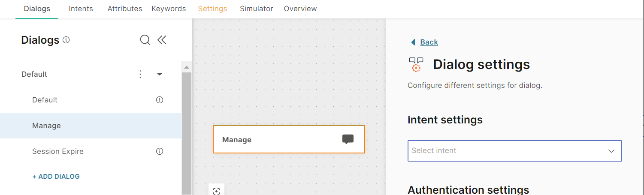Screen dimensions: 644x195
Task: Collapse the Dialogs panel with double chevron
Action: [x=162, y=40]
